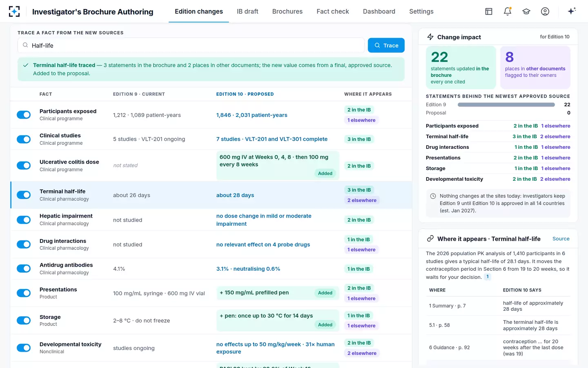Open the Settings tab
The image size is (588, 368).
click(x=421, y=11)
